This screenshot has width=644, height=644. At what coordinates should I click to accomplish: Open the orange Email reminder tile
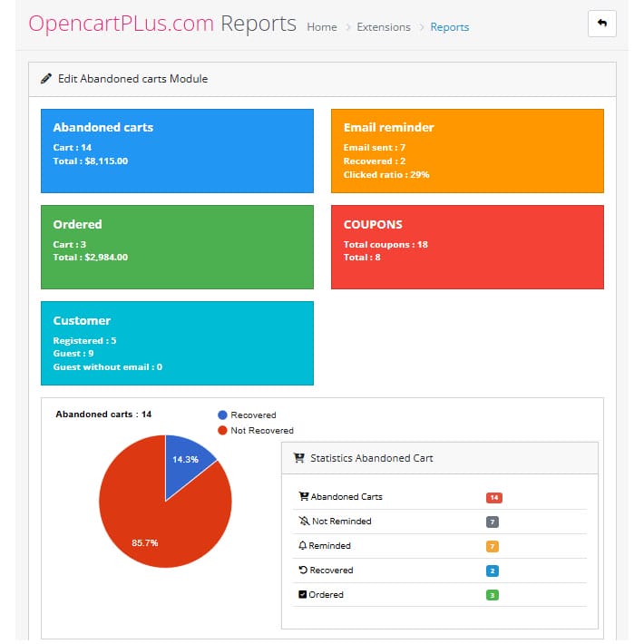coord(467,151)
